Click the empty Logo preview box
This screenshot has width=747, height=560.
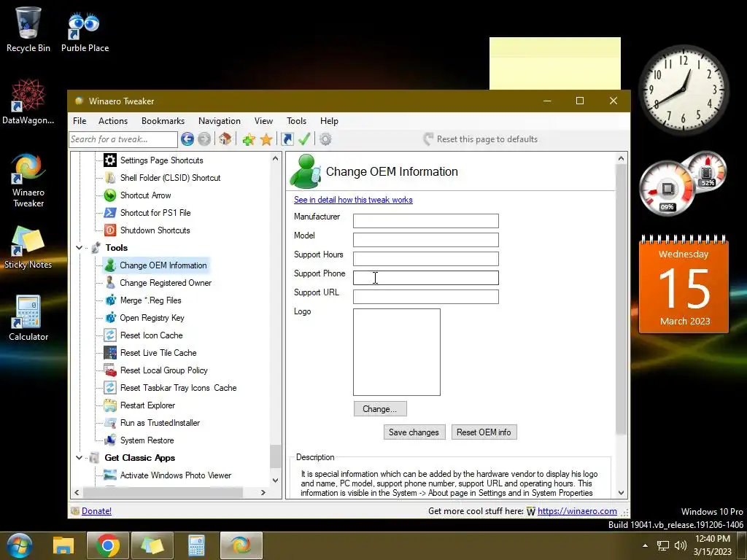[x=396, y=352]
